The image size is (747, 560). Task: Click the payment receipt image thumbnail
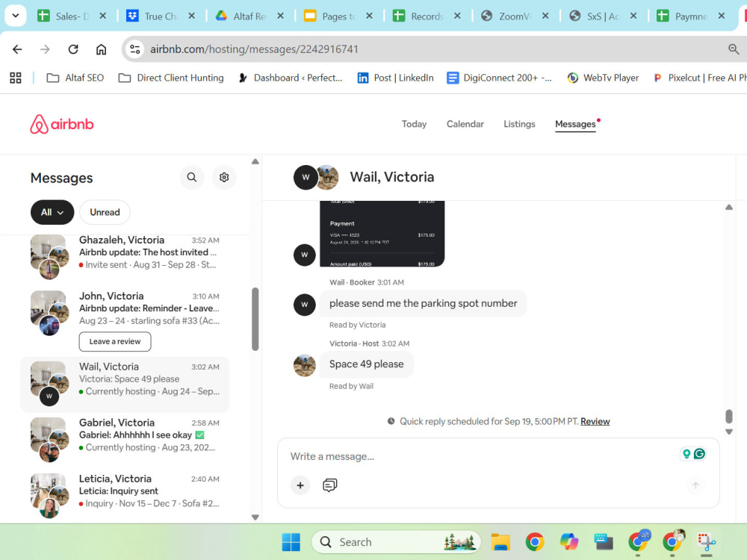click(382, 234)
